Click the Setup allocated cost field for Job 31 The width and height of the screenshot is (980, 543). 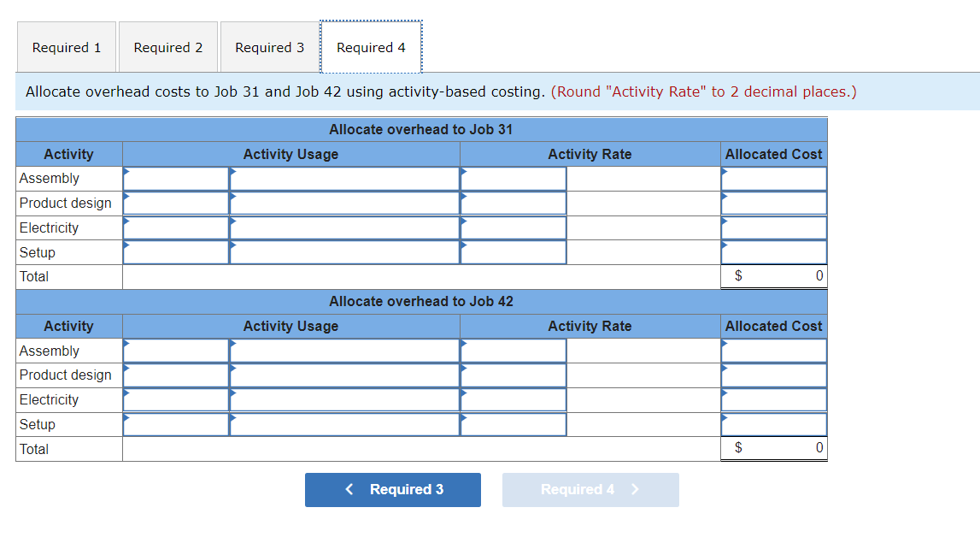[773, 252]
